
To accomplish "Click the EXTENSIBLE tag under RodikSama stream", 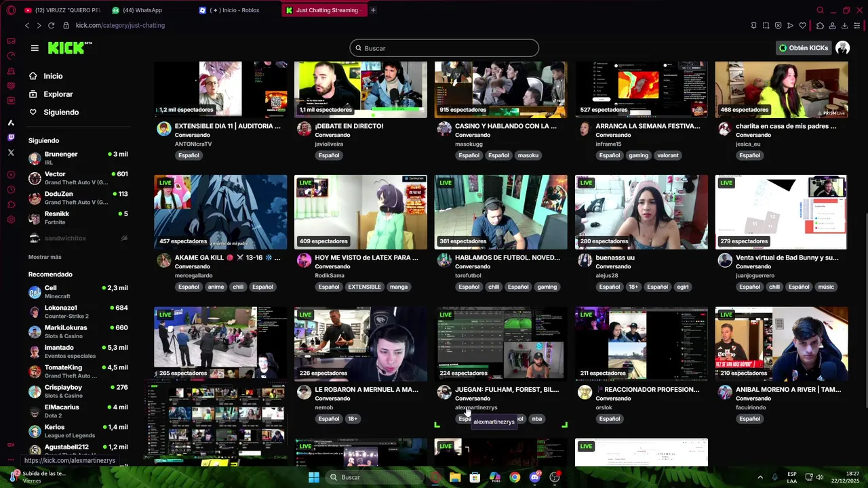I will tap(365, 287).
